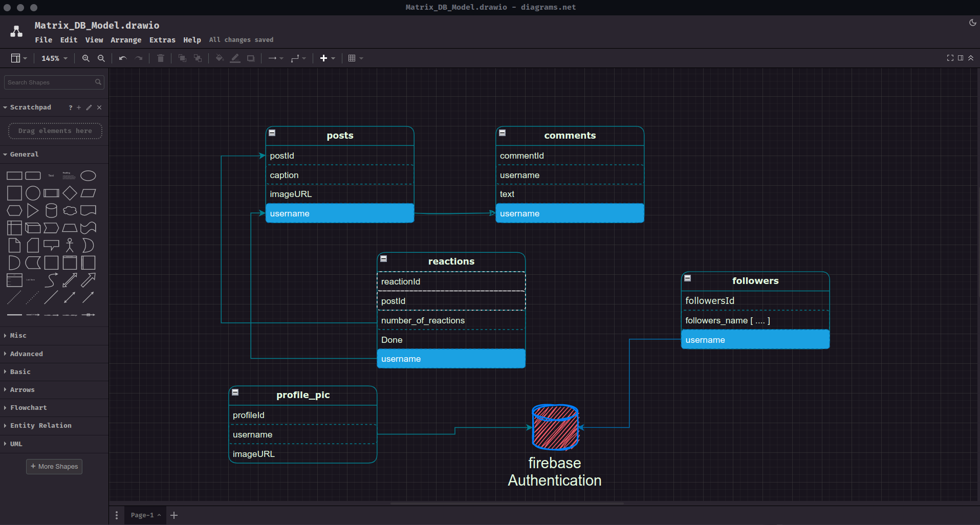This screenshot has width=980, height=525.
Task: Expand the Entity Relation shapes section
Action: pos(40,425)
